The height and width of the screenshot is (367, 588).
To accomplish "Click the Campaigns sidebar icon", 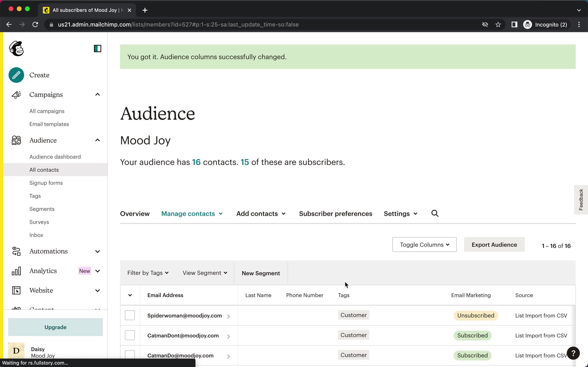I will pos(16,94).
